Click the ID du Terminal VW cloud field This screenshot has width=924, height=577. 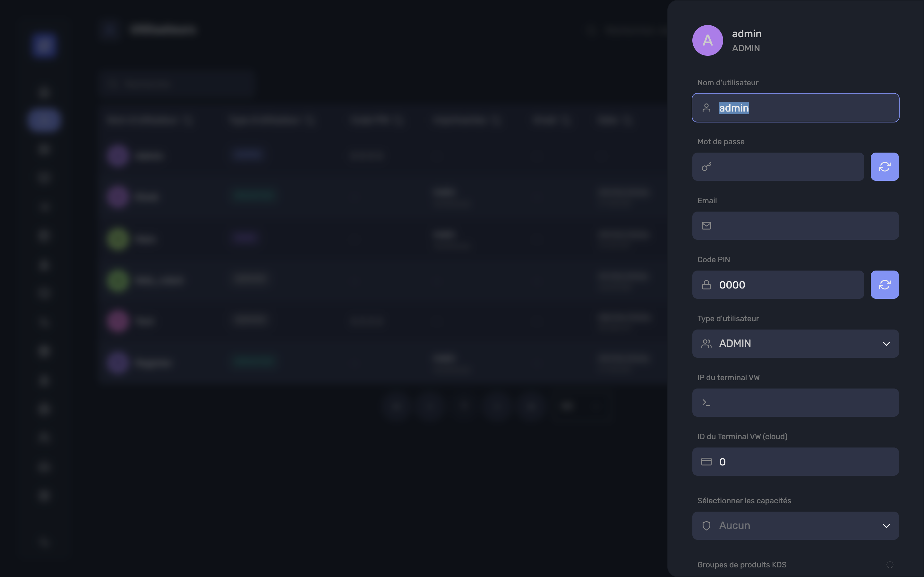click(795, 461)
